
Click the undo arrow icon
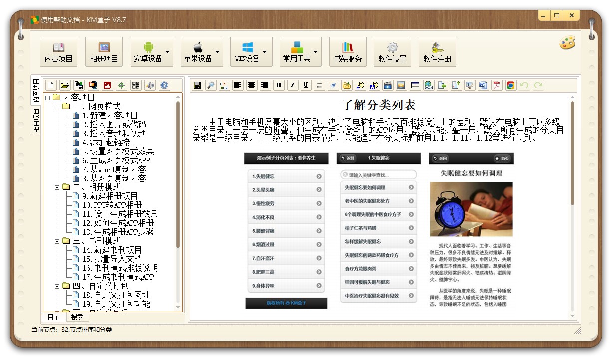tap(524, 85)
